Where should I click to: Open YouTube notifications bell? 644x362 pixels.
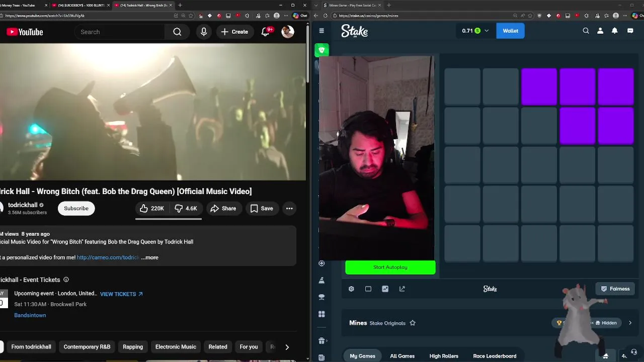(x=266, y=32)
